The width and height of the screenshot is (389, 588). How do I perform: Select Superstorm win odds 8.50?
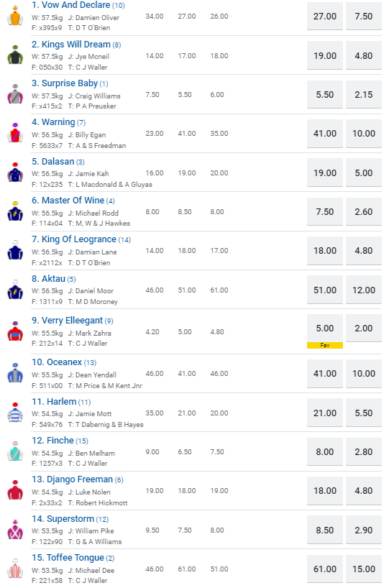pos(325,530)
